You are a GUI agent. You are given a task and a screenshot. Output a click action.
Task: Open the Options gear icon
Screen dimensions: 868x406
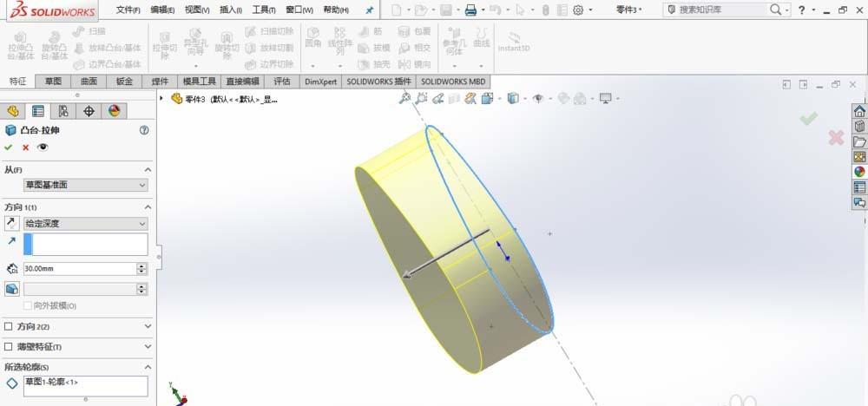pos(578,10)
